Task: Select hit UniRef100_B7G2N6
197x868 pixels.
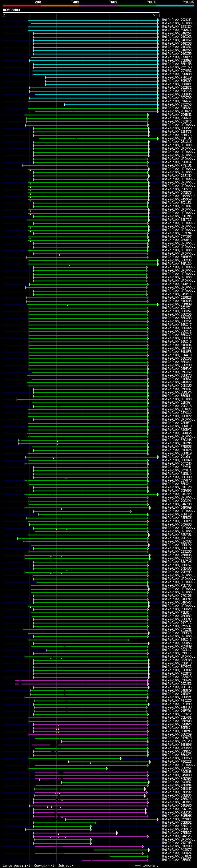Action: (x=177, y=440)
